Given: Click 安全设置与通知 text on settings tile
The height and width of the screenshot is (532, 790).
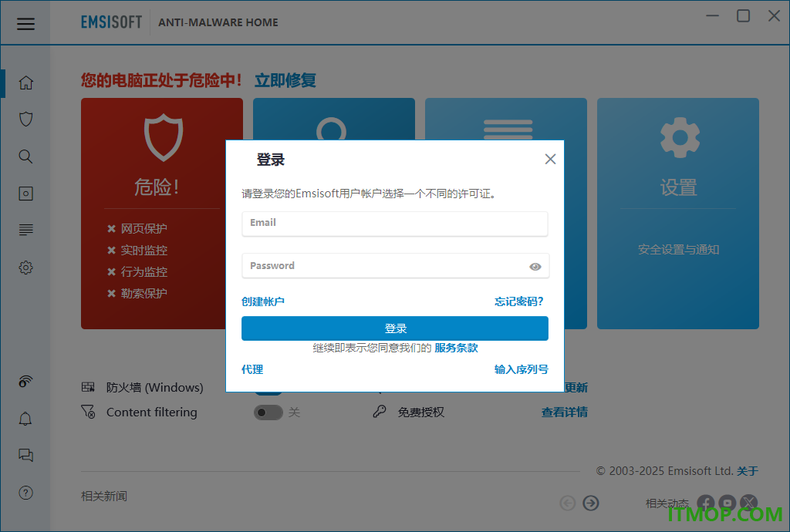Looking at the screenshot, I should coord(678,250).
